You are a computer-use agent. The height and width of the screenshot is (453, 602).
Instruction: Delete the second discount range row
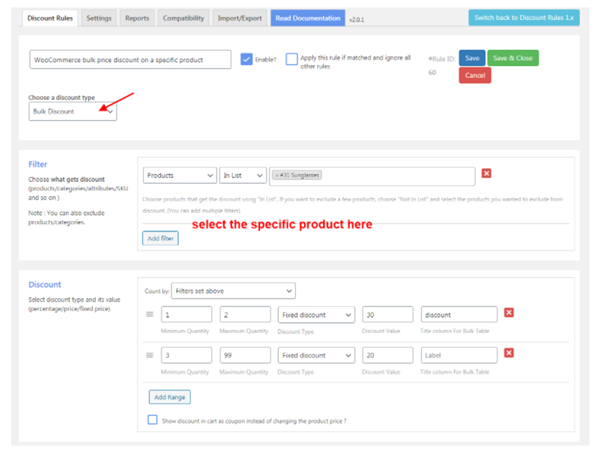tap(509, 353)
